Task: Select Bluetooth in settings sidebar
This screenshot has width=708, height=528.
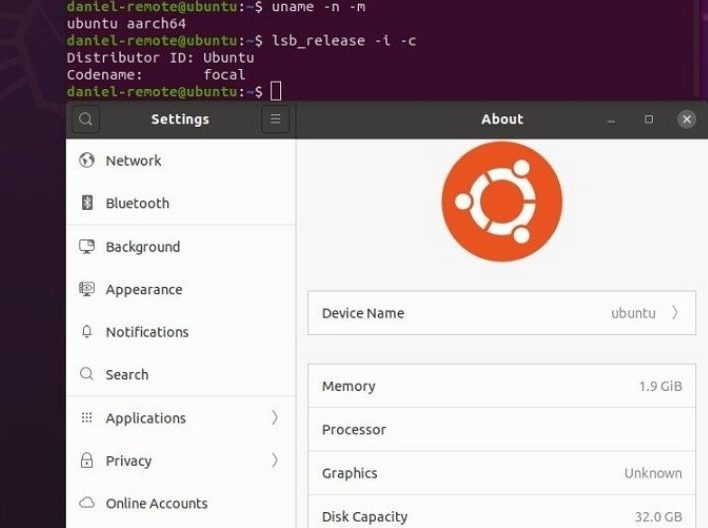Action: [181, 203]
